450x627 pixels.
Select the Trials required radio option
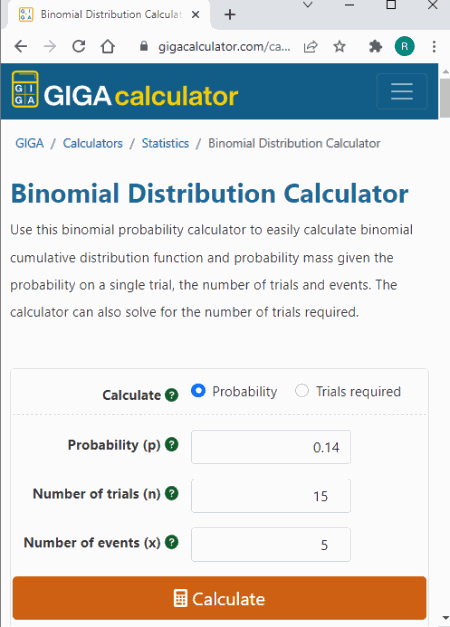click(302, 391)
